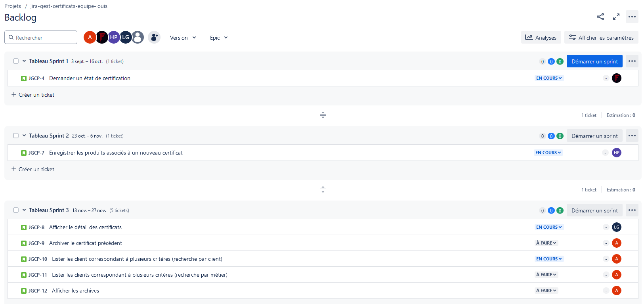The width and height of the screenshot is (644, 304).
Task: Filter by the HP avatar
Action: coord(114,37)
